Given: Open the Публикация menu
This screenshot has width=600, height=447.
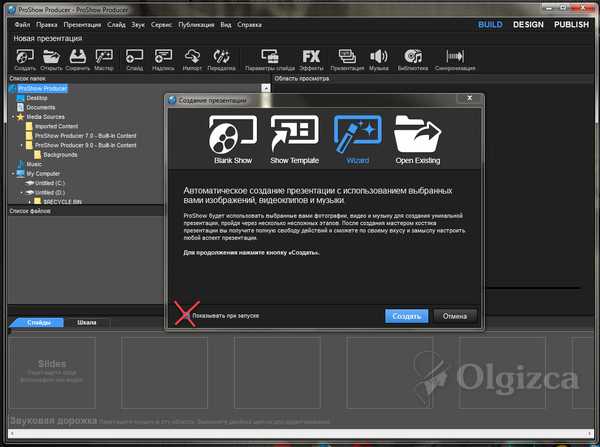Looking at the screenshot, I should pyautogui.click(x=196, y=25).
